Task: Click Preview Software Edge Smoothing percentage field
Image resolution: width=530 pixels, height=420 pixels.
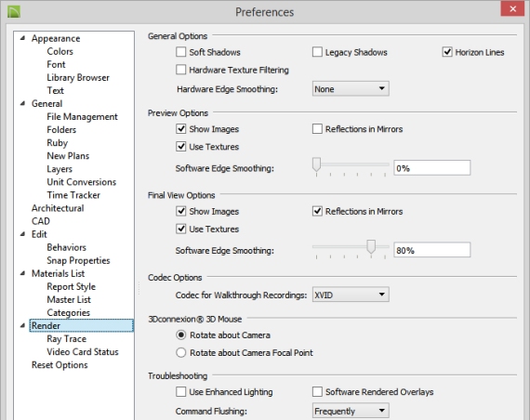Action: 431,168
